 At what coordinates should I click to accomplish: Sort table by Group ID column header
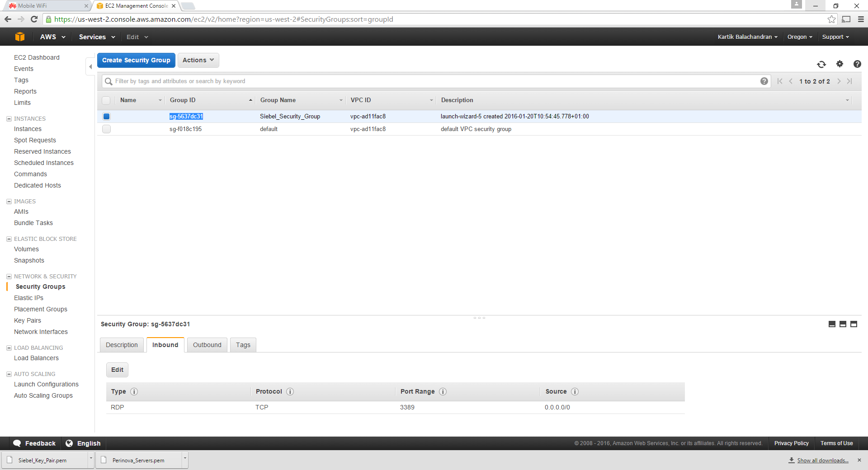[x=210, y=100]
